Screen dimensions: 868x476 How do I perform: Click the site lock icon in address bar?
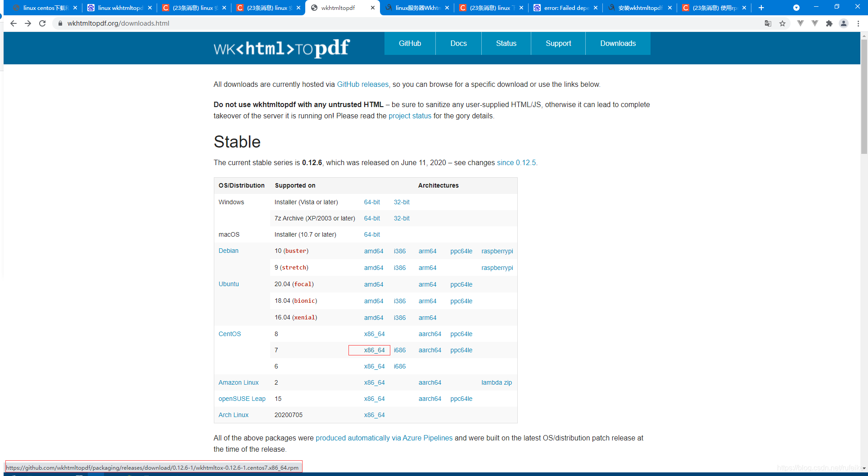pos(60,23)
